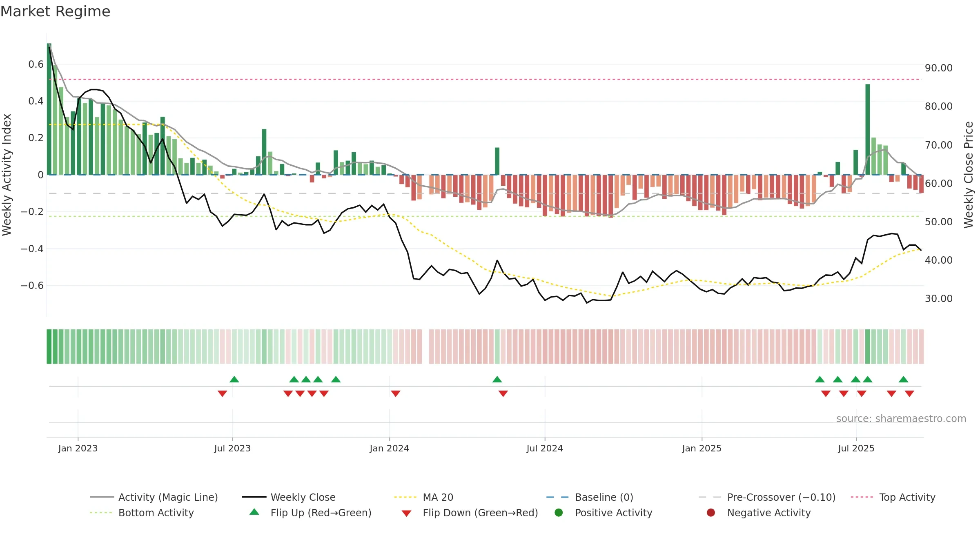Screen dimensions: 980x551
Task: Click the tallest green bar at chart start
Action: click(49, 109)
